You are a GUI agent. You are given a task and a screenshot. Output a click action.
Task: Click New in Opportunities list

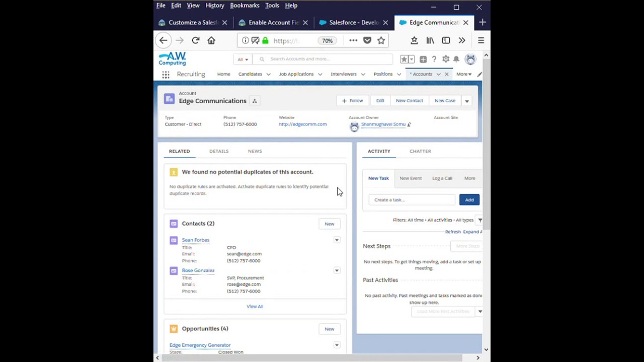330,329
